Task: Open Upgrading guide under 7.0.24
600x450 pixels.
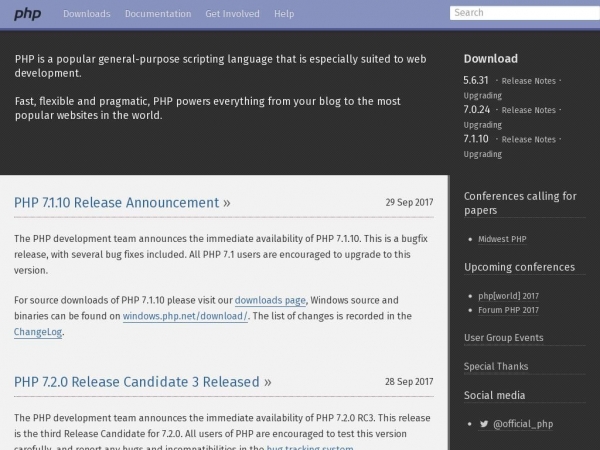Action: (x=483, y=125)
